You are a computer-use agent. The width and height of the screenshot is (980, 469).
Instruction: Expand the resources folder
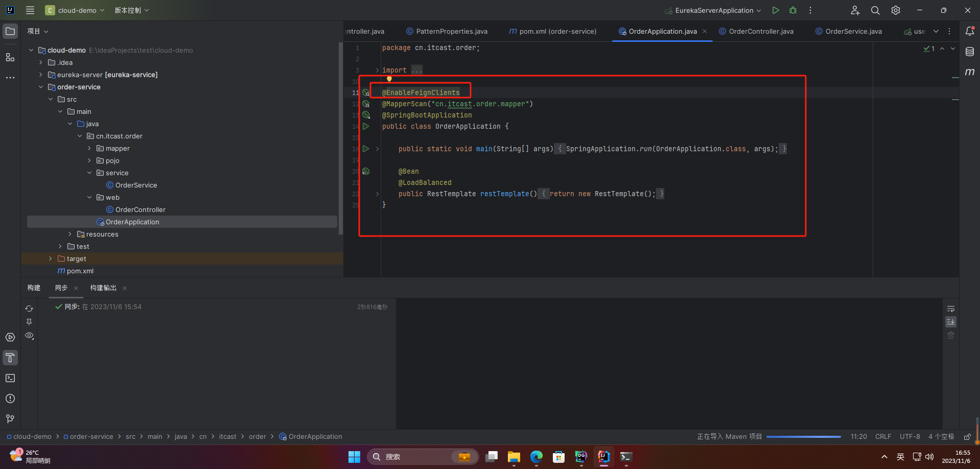[x=70, y=234]
